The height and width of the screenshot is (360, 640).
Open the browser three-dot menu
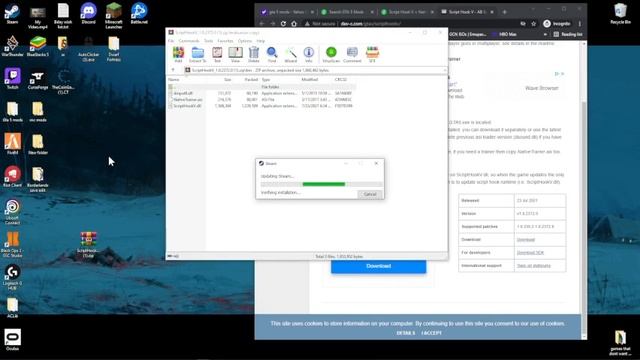580,24
